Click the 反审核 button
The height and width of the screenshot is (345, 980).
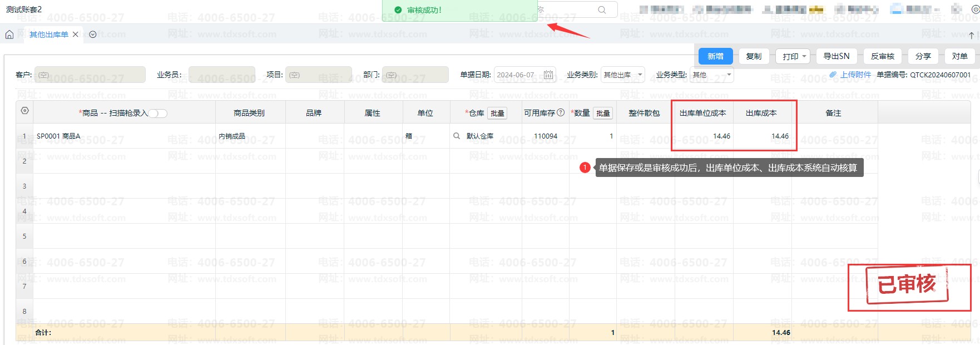tap(882, 56)
